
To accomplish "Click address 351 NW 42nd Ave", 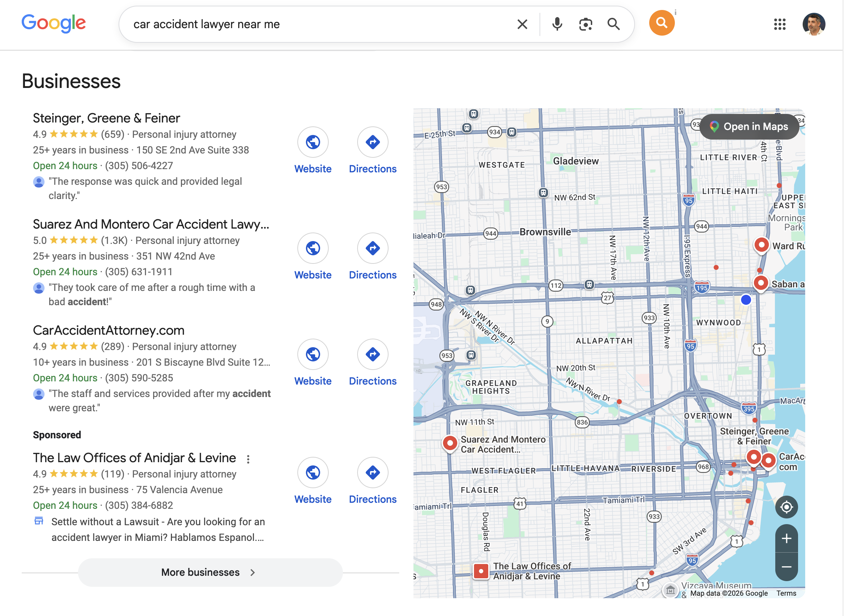I will click(x=176, y=256).
